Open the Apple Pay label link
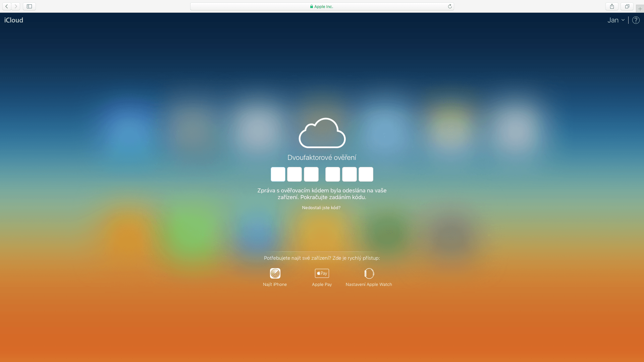 [322, 285]
